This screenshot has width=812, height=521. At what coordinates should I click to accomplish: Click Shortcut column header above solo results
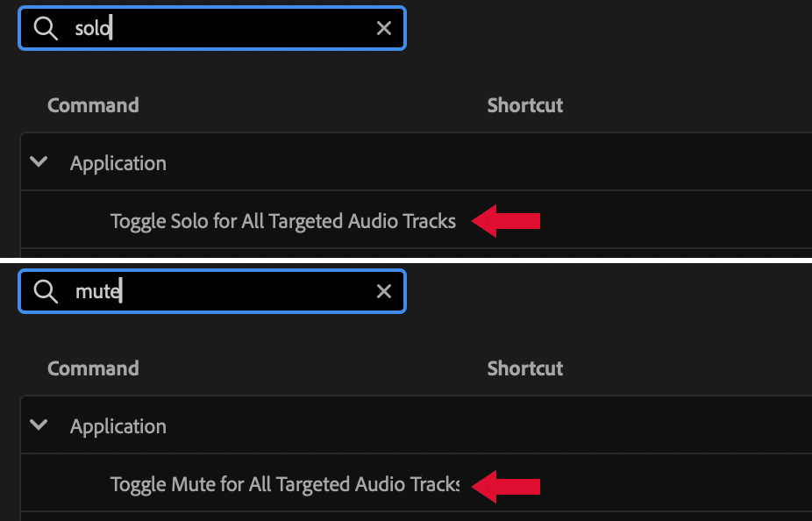[x=524, y=105]
